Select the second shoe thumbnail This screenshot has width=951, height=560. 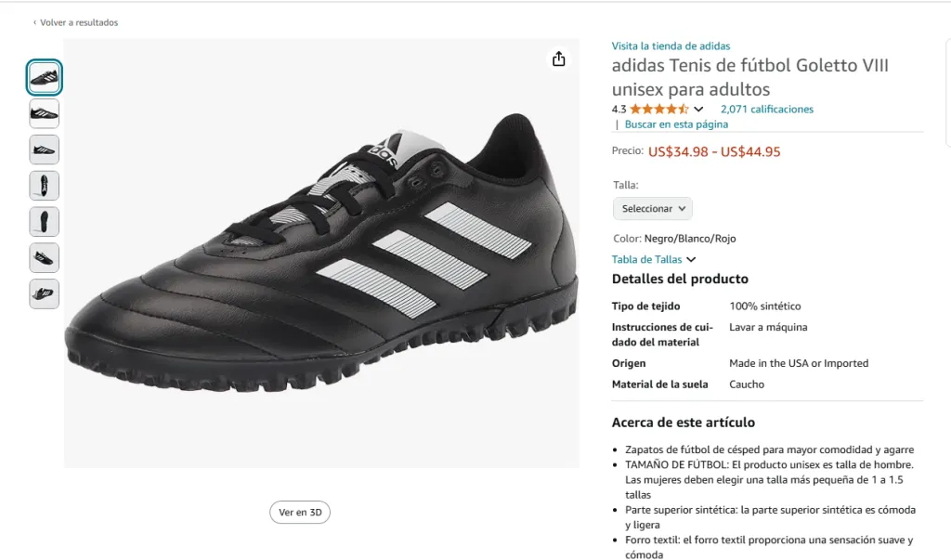click(x=44, y=113)
